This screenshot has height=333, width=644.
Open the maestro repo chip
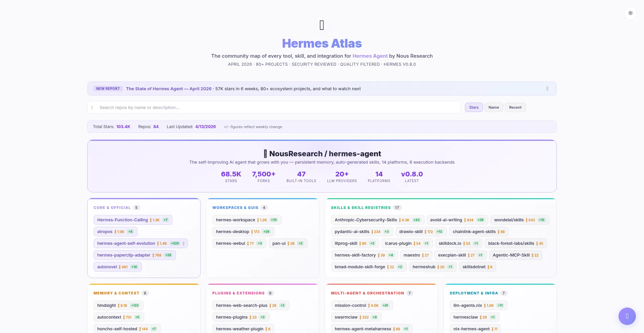click(x=416, y=255)
